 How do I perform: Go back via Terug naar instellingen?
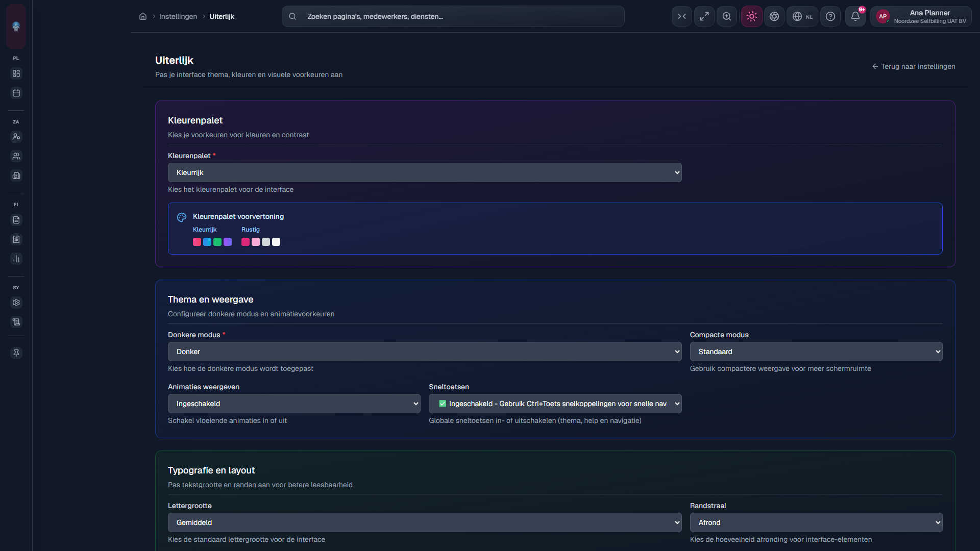[x=914, y=66]
